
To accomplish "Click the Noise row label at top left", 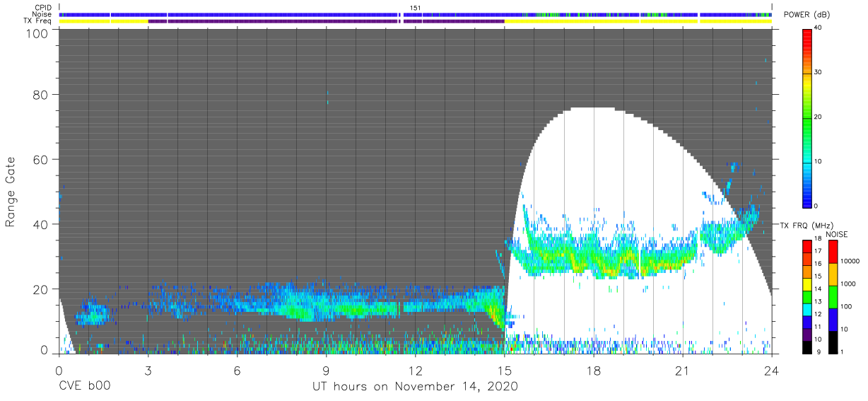I will coord(42,14).
